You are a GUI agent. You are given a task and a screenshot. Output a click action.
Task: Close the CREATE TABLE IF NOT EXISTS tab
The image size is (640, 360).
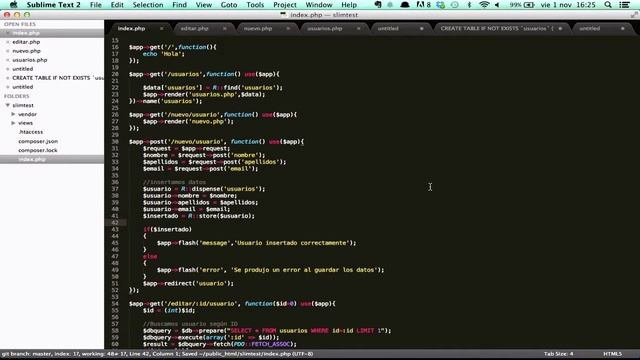(560, 29)
